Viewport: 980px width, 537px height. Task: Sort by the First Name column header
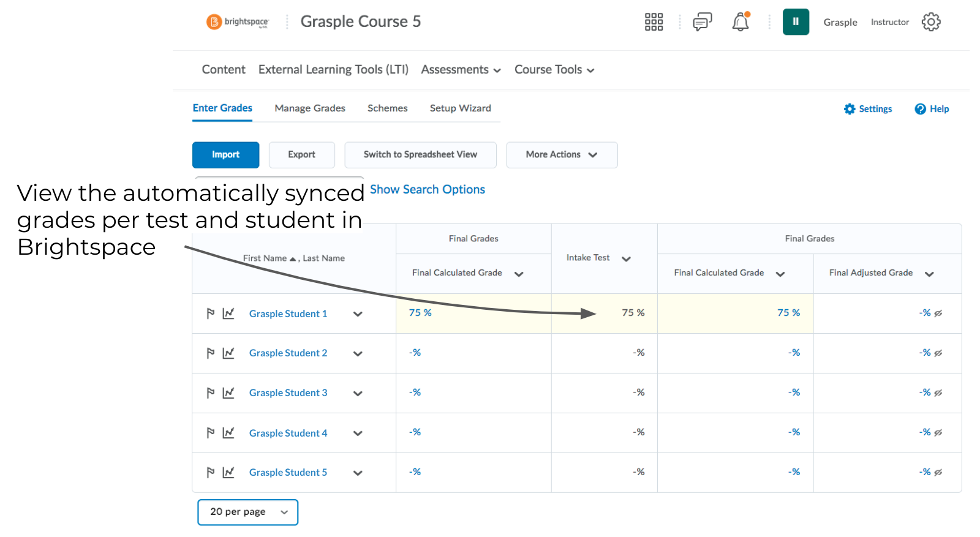click(265, 258)
